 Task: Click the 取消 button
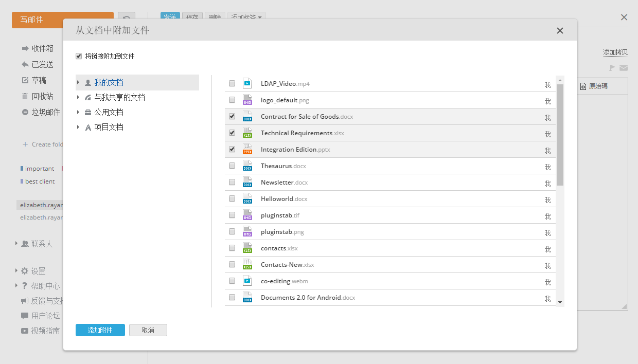tap(148, 330)
